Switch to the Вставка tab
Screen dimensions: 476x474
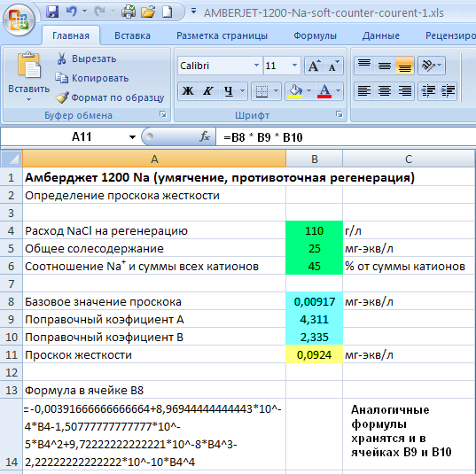[x=132, y=35]
